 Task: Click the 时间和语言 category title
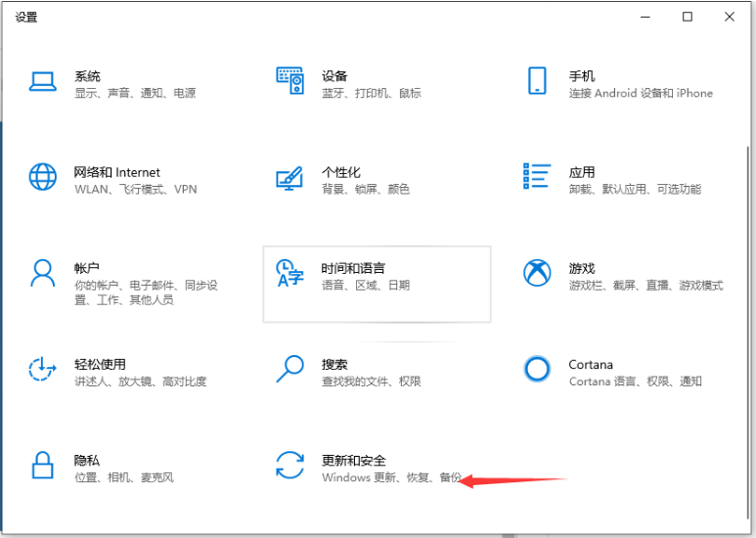(353, 268)
